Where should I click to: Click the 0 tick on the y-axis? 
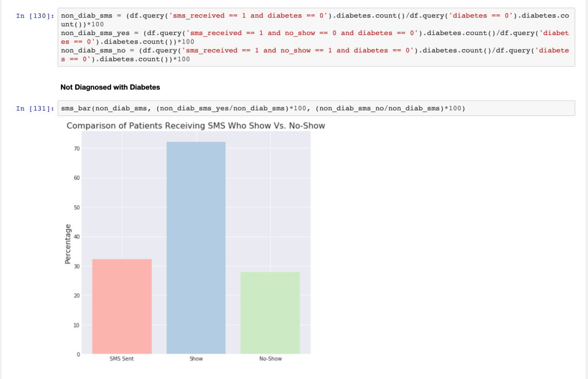tap(78, 354)
